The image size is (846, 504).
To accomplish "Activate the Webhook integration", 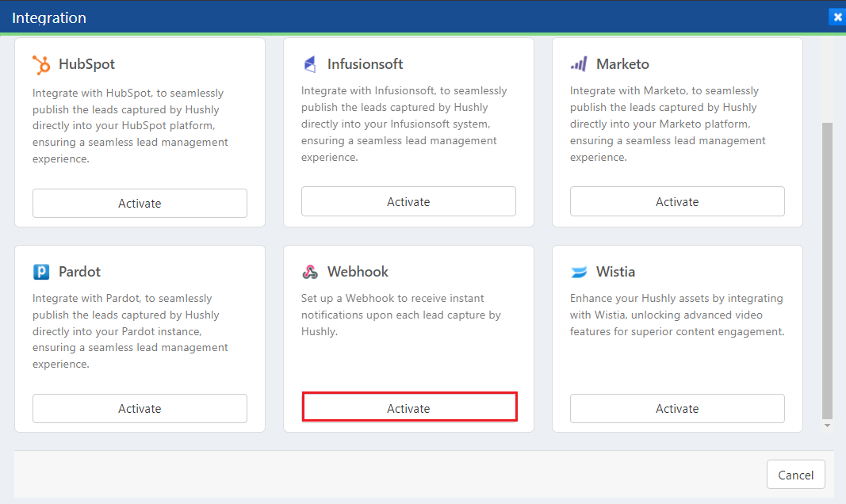I will click(408, 409).
